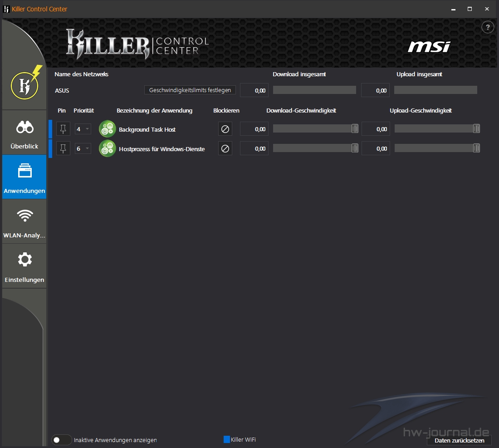499x448 pixels.
Task: Click the Background Task Host gear icon
Action: 107,129
